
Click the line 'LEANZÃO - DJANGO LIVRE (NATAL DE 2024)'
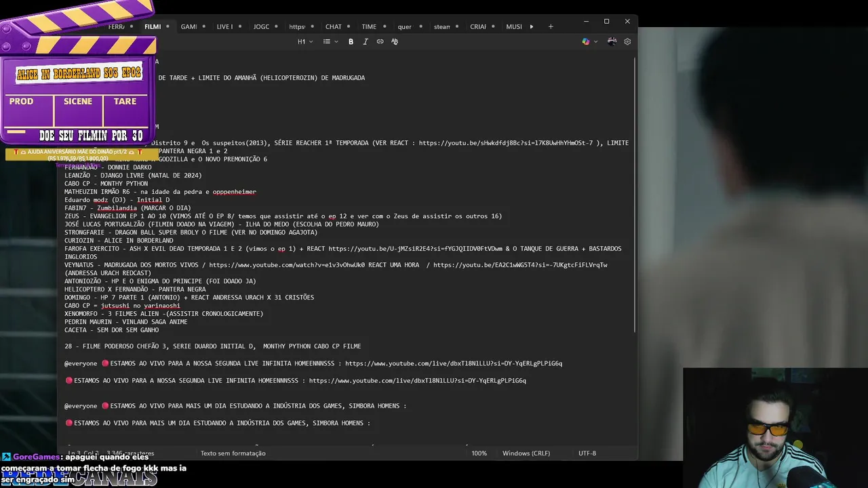point(133,176)
